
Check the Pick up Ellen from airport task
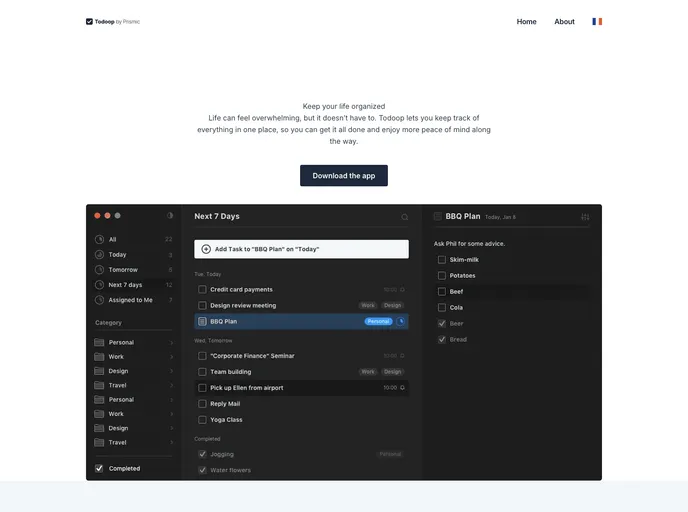click(202, 388)
